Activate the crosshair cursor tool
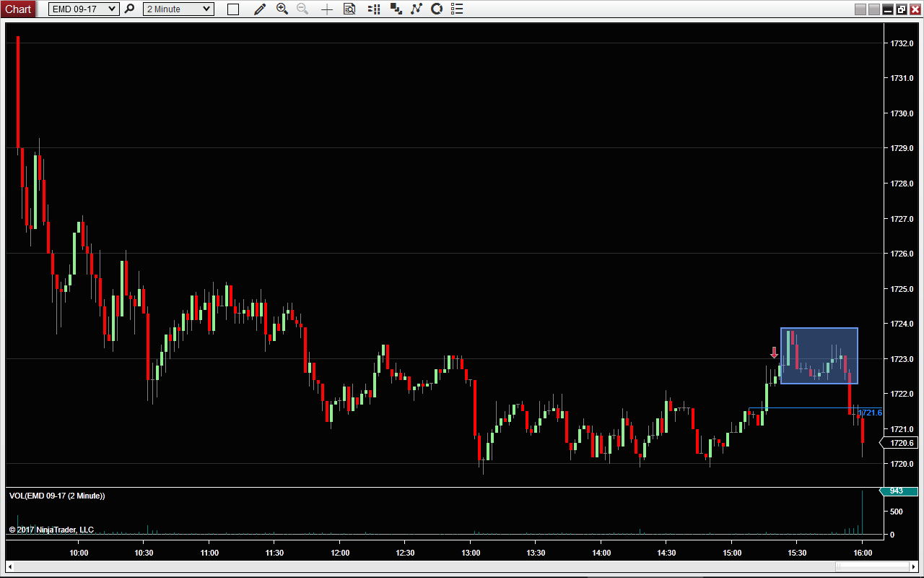This screenshot has height=578, width=924. pos(327,9)
